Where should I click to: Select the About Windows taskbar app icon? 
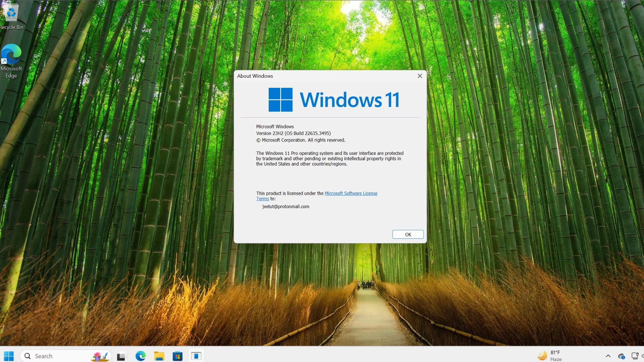point(196,356)
